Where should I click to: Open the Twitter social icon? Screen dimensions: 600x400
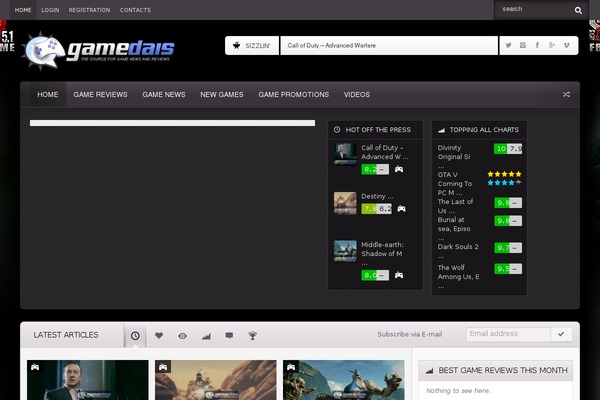[508, 45]
